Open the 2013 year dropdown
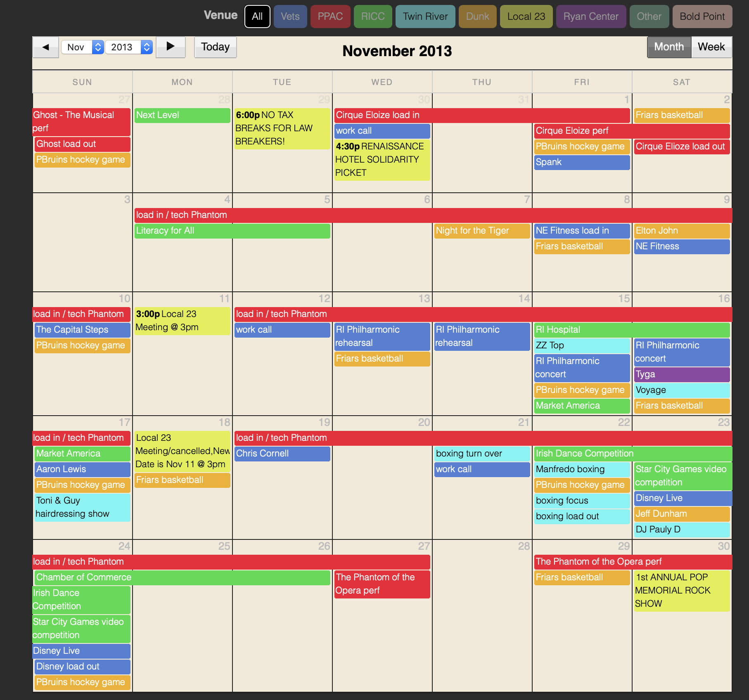 [129, 47]
